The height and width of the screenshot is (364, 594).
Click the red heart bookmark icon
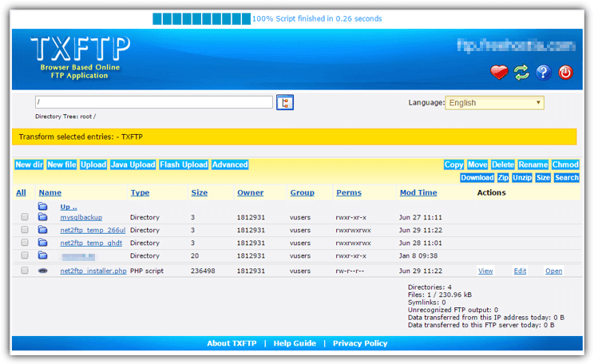[499, 72]
